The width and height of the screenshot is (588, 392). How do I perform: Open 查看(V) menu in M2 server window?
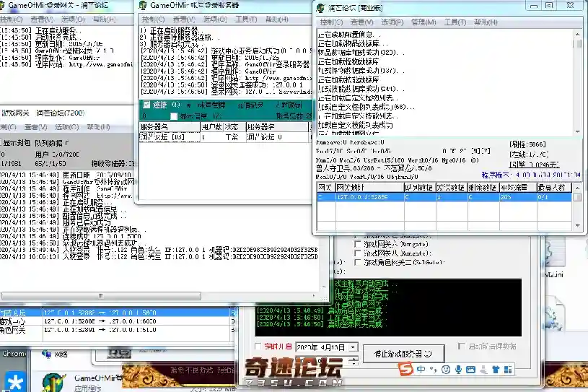(362, 22)
